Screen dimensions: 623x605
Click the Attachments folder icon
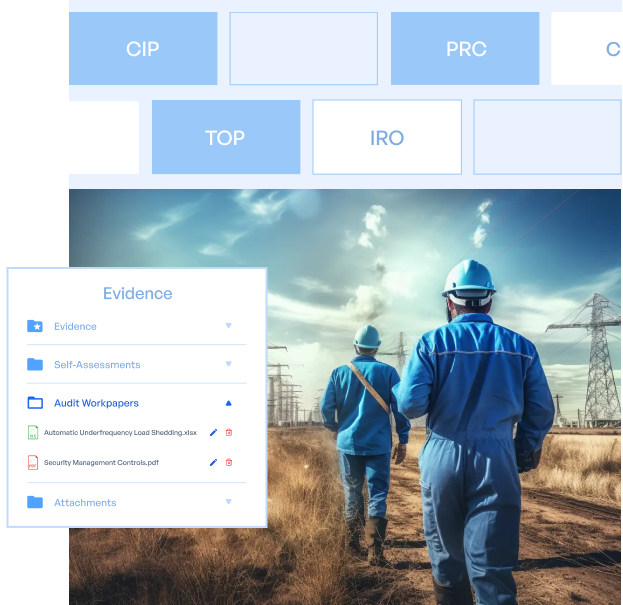point(35,502)
